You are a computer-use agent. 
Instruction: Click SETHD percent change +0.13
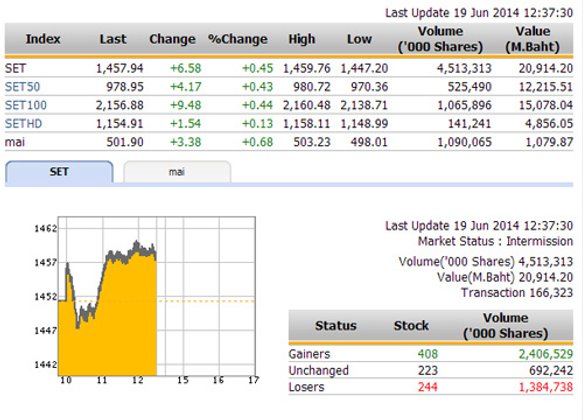257,123
